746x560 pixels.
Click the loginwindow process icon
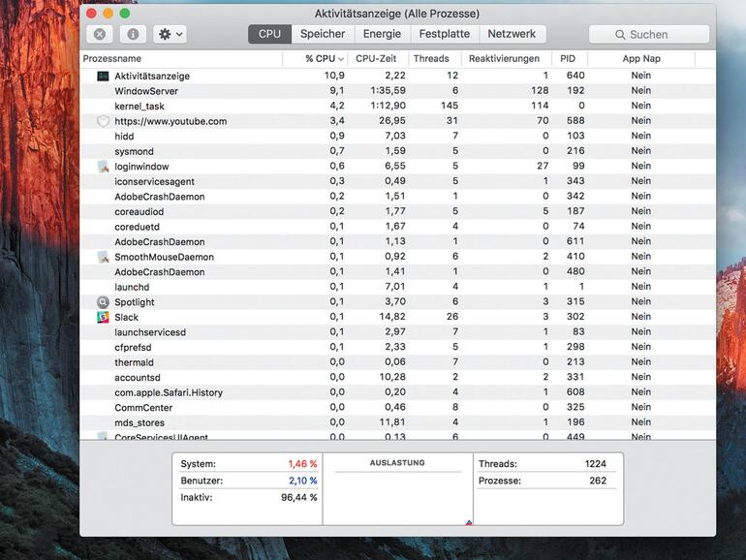(x=103, y=167)
